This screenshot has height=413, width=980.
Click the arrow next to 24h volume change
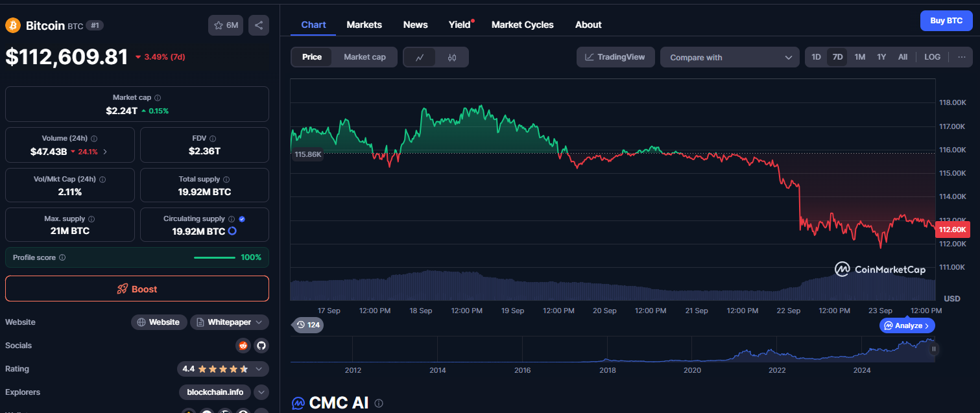[105, 152]
